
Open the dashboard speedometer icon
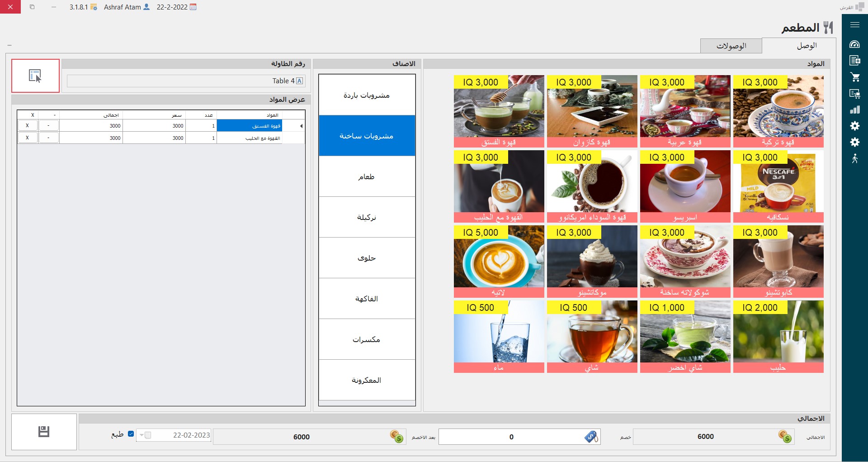pos(854,44)
